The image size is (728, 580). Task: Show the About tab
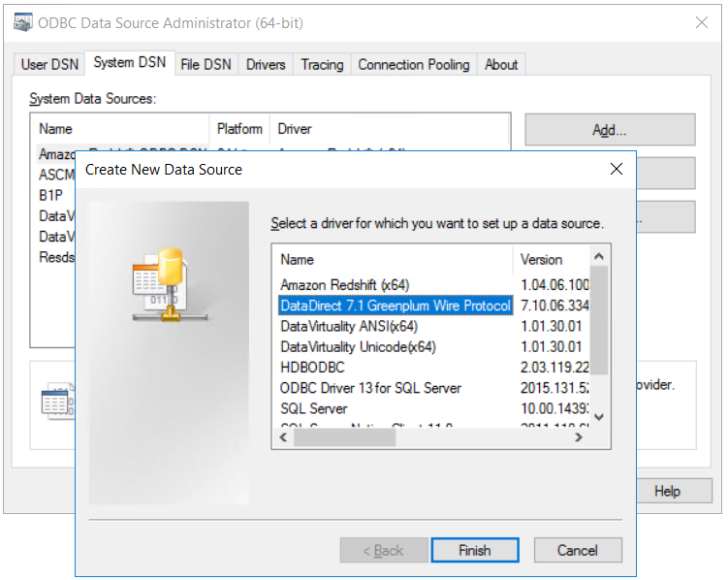(x=501, y=64)
